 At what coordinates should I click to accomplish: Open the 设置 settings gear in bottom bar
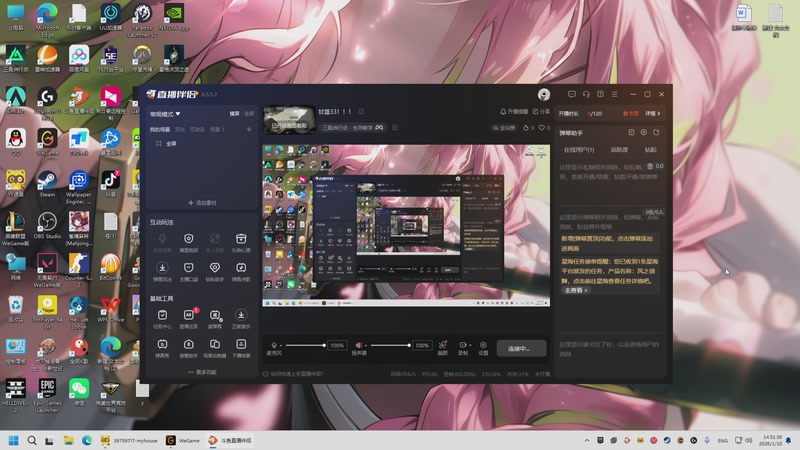483,347
